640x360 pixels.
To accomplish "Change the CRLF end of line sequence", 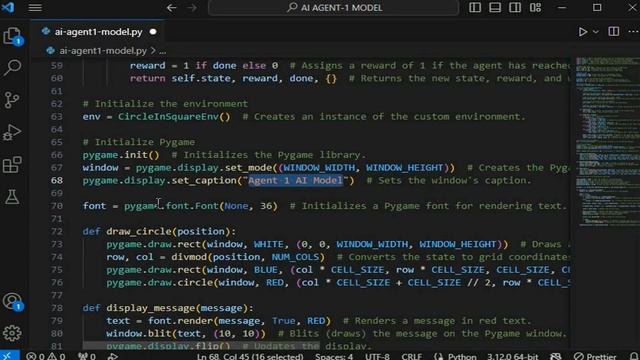I will pyautogui.click(x=411, y=356).
